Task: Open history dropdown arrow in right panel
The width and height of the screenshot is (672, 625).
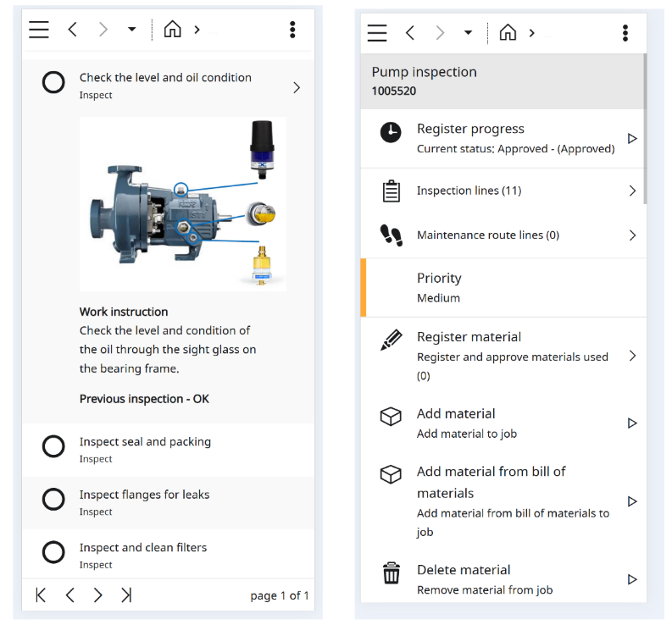Action: click(x=469, y=32)
